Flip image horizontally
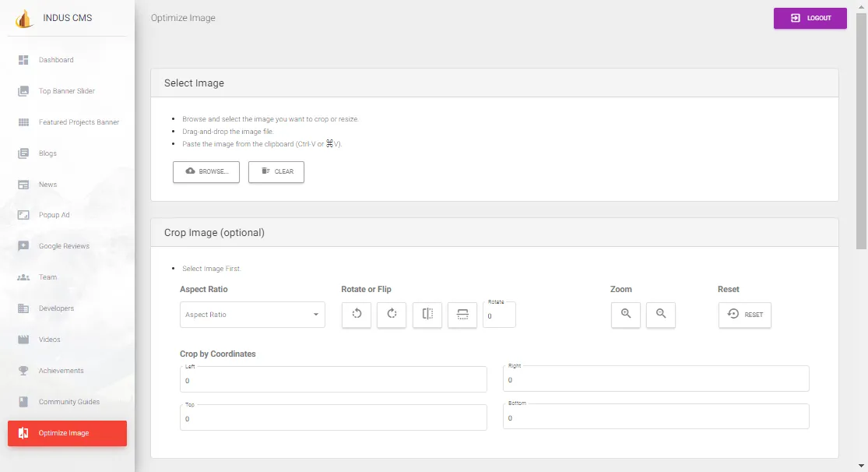The width and height of the screenshot is (868, 472). tap(427, 314)
